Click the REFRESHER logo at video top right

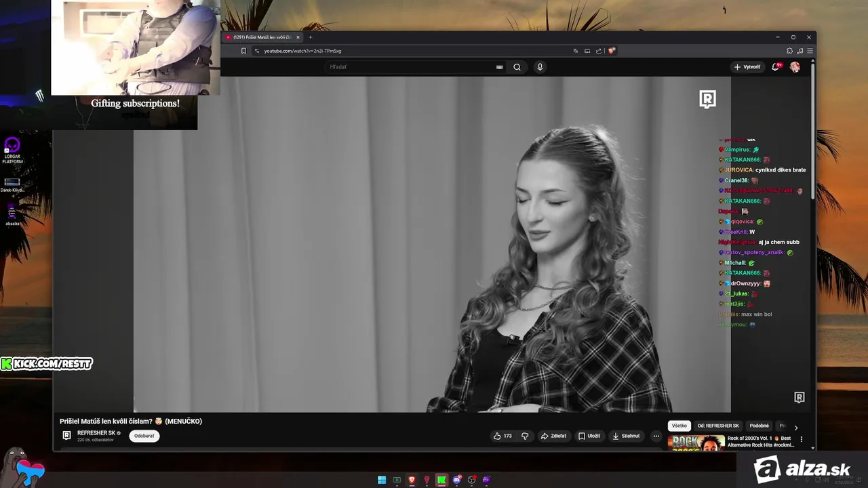coord(707,100)
